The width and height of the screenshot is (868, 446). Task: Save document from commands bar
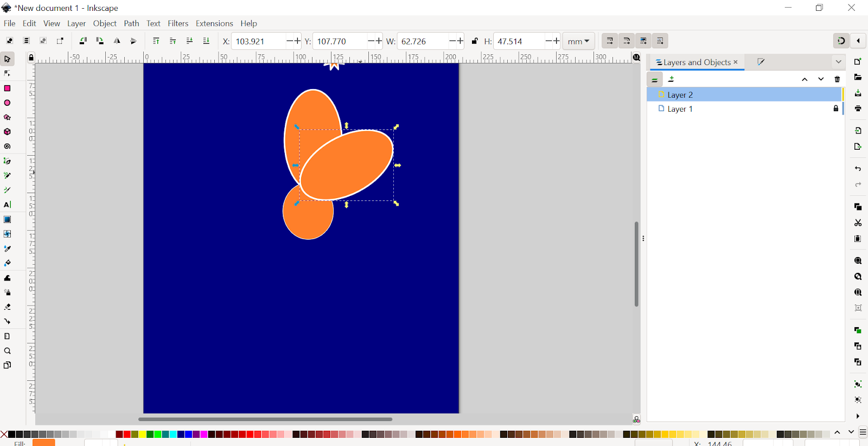coord(858,93)
